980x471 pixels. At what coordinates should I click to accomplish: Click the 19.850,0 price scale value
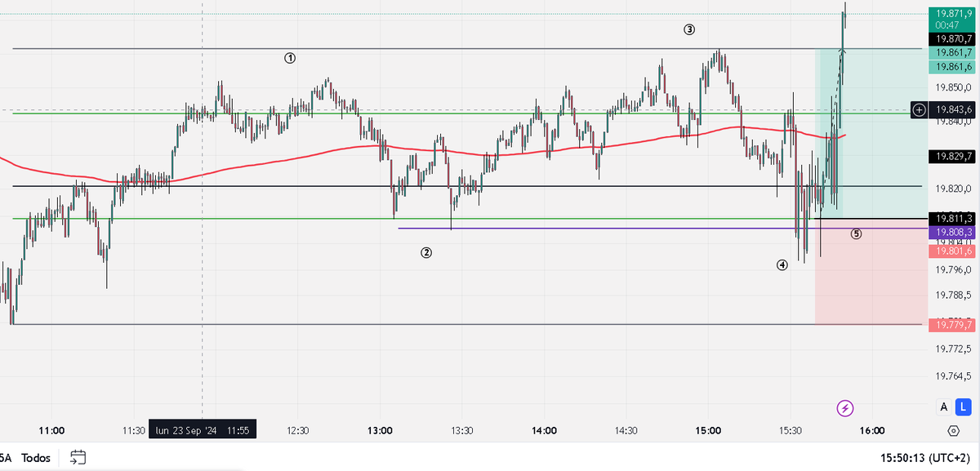point(954,88)
